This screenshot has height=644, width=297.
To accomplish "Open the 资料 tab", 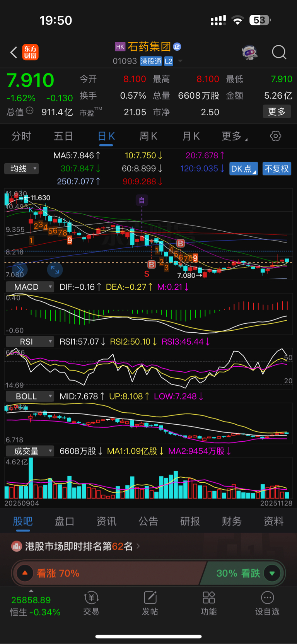I will [273, 521].
